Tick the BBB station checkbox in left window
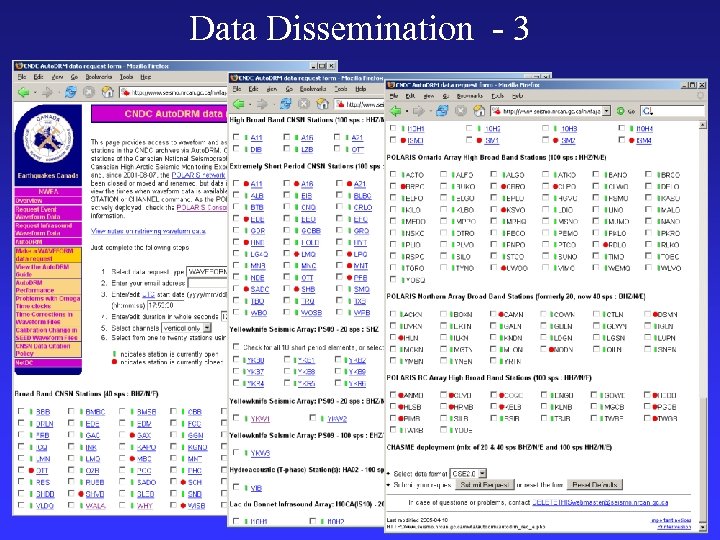Viewport: 720px width, 540px height. coord(21,411)
